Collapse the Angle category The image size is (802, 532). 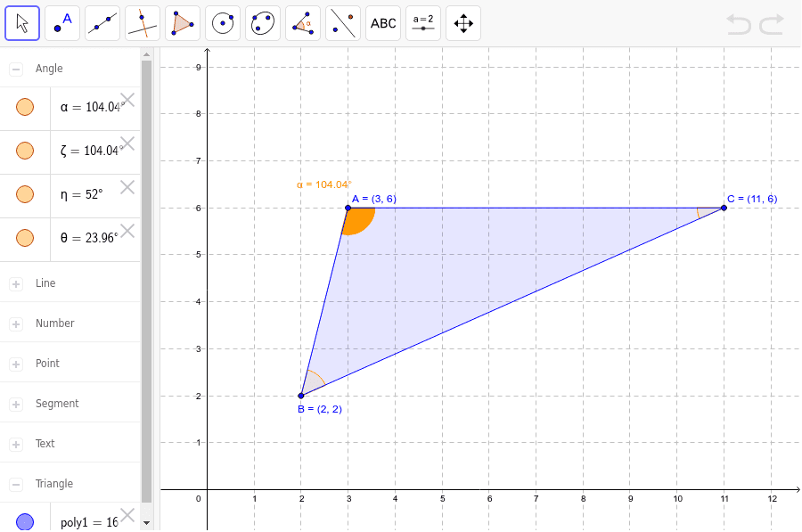point(16,69)
